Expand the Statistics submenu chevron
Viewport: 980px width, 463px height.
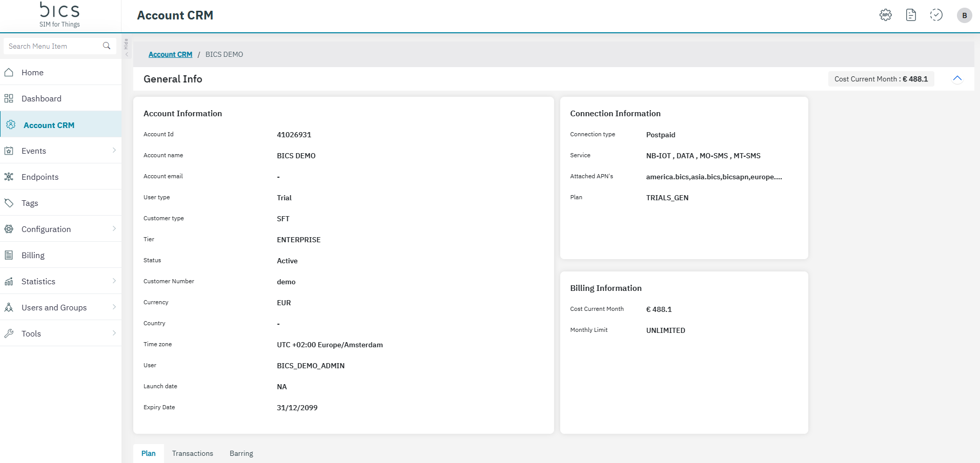[114, 281]
